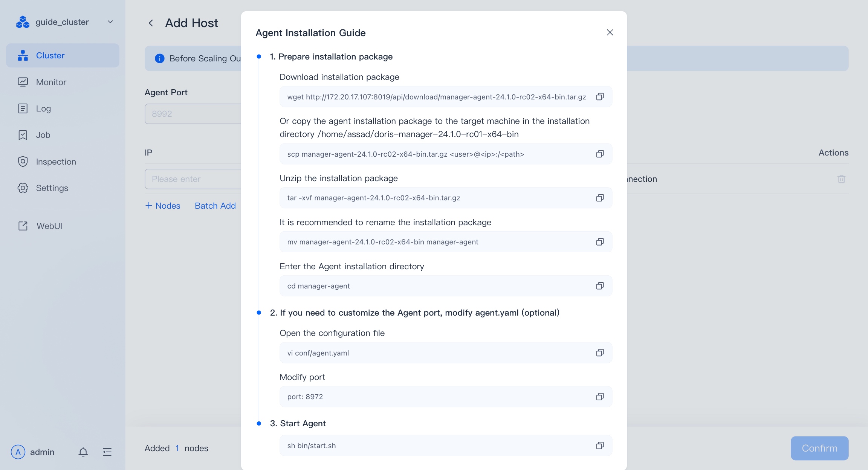
Task: Collapse the sidebar menu icon
Action: pyautogui.click(x=107, y=452)
